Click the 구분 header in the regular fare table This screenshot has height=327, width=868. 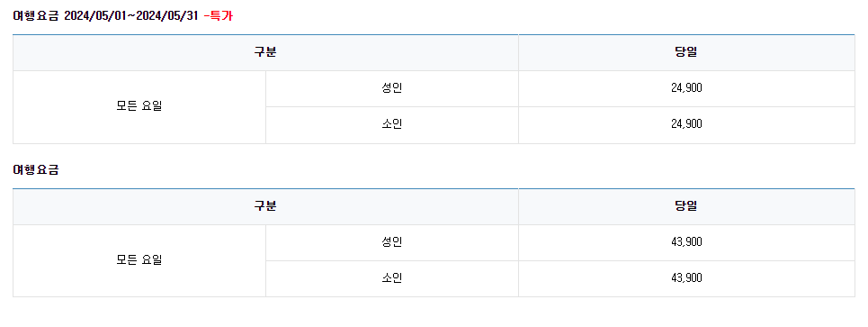tap(265, 206)
